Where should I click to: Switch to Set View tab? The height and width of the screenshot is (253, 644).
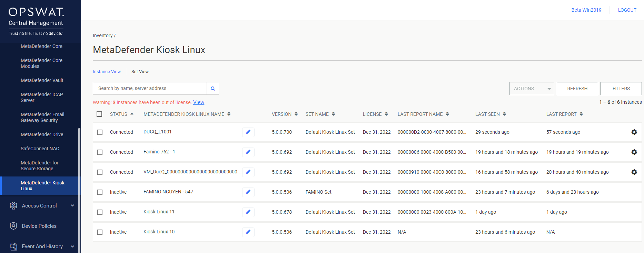pyautogui.click(x=140, y=72)
